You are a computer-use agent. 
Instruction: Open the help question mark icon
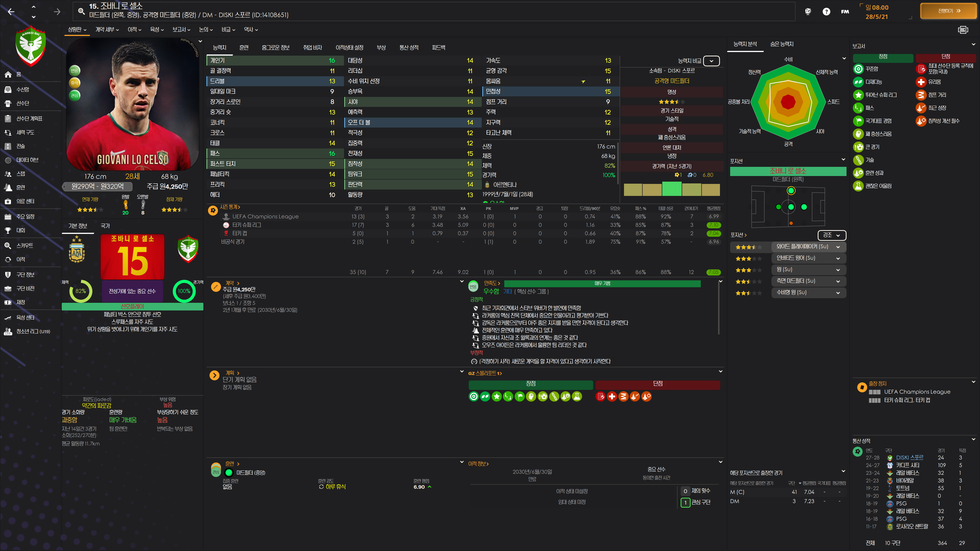point(826,12)
